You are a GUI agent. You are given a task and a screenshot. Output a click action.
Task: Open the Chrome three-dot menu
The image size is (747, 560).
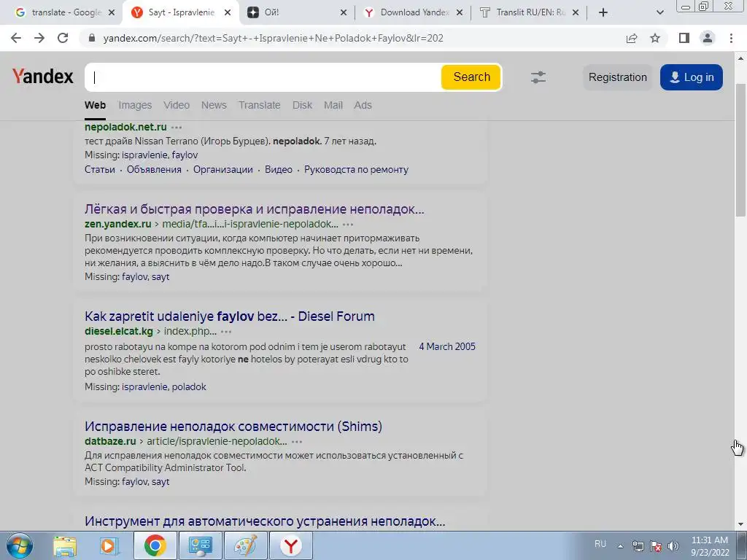pyautogui.click(x=731, y=38)
